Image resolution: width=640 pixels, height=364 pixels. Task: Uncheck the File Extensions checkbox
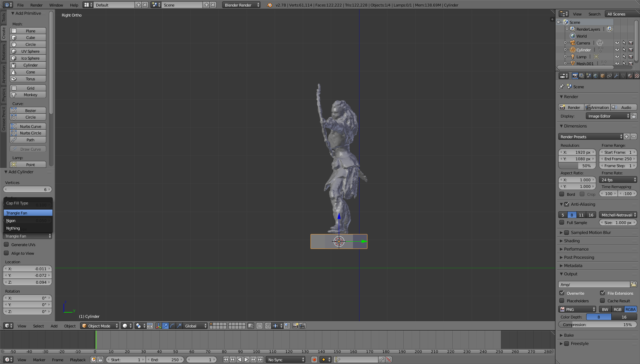602,293
